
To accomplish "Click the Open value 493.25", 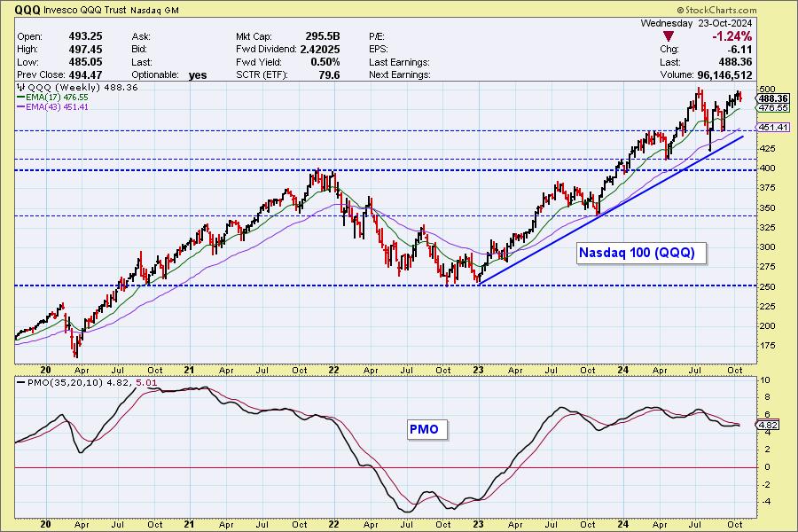I will pyautogui.click(x=85, y=36).
